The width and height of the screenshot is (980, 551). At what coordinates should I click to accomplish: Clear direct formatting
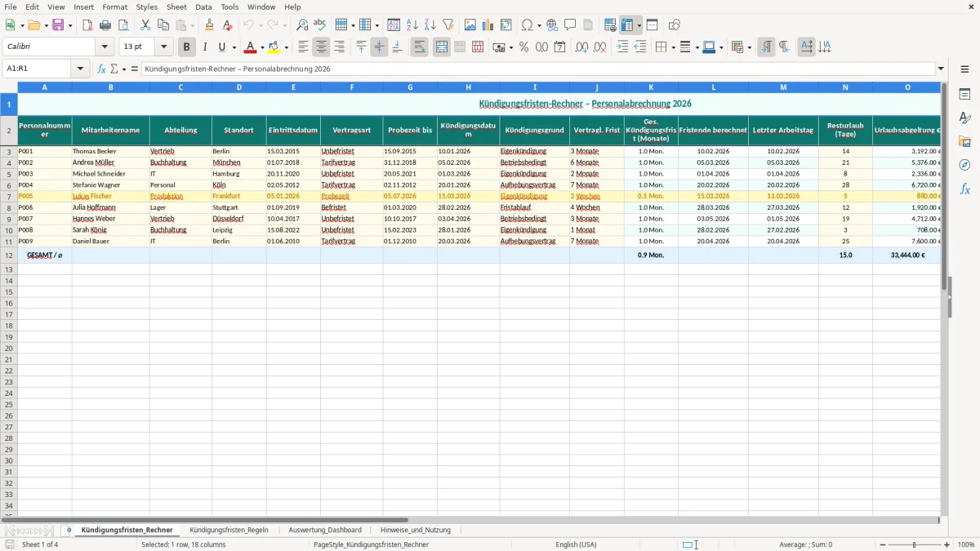[228, 25]
